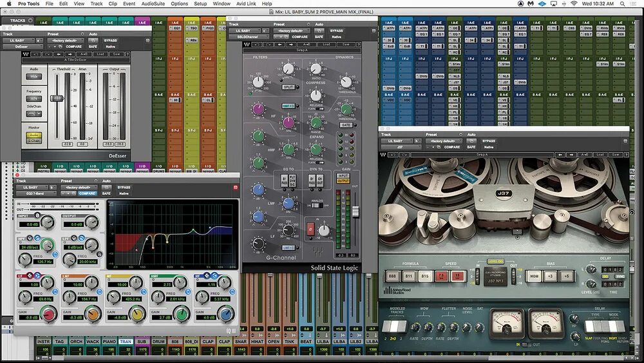Click the PrQ3 insert slot in the mixer
This screenshot has height=363, width=644.
pyautogui.click(x=208, y=28)
